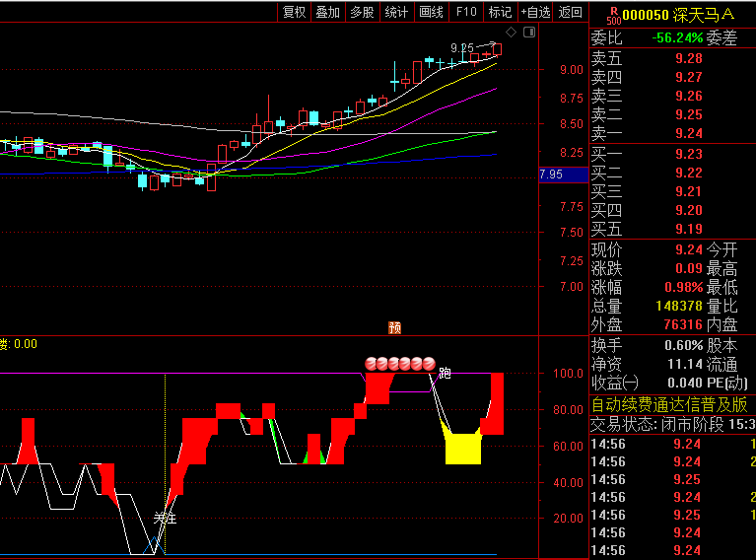Click the last red candlestick on chart

click(497, 48)
